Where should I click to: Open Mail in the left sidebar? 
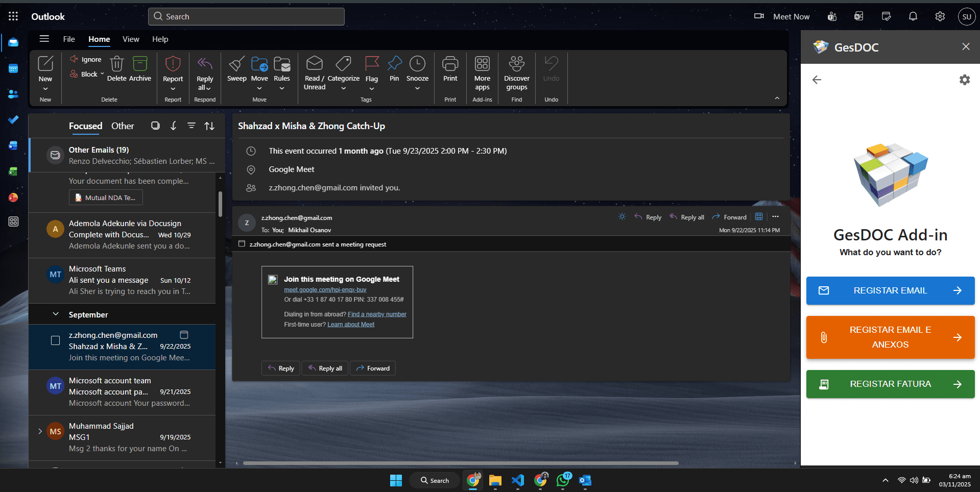13,42
